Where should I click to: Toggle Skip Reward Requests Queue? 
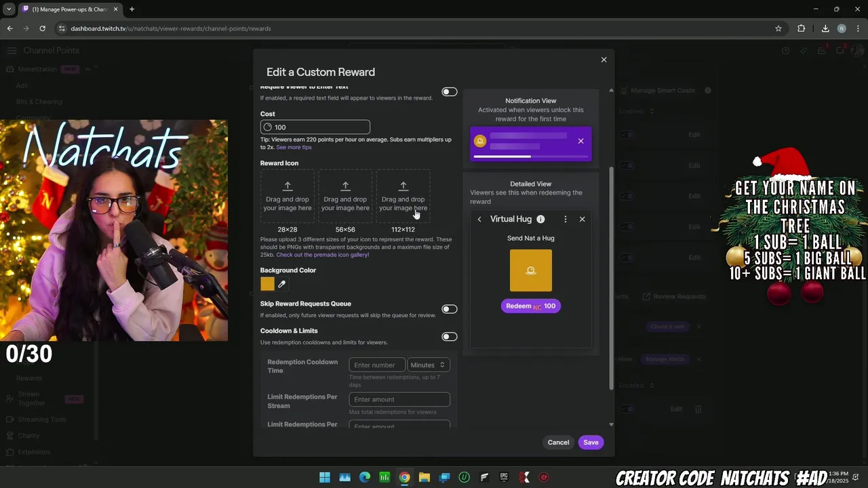[x=450, y=309]
